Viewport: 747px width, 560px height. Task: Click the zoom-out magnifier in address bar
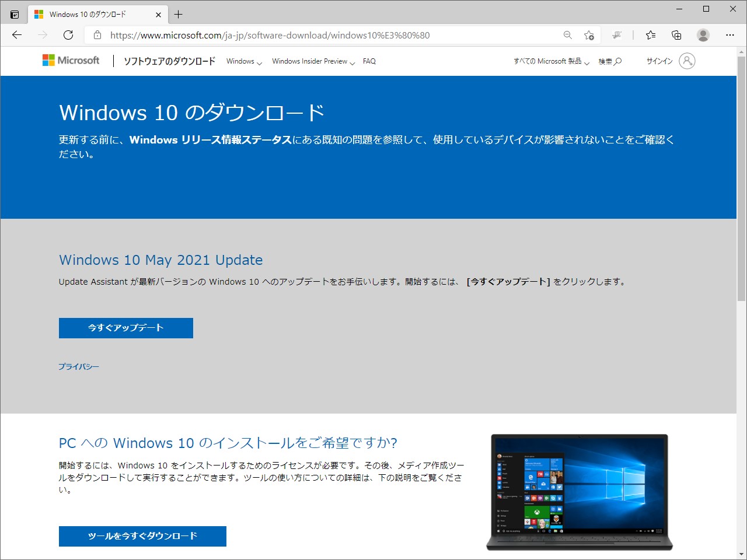[x=567, y=35]
